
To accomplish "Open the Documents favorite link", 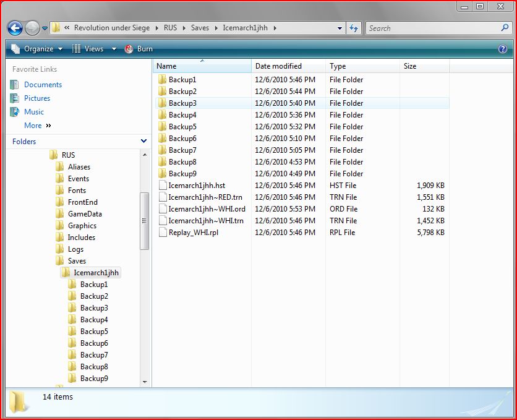I will pos(43,85).
